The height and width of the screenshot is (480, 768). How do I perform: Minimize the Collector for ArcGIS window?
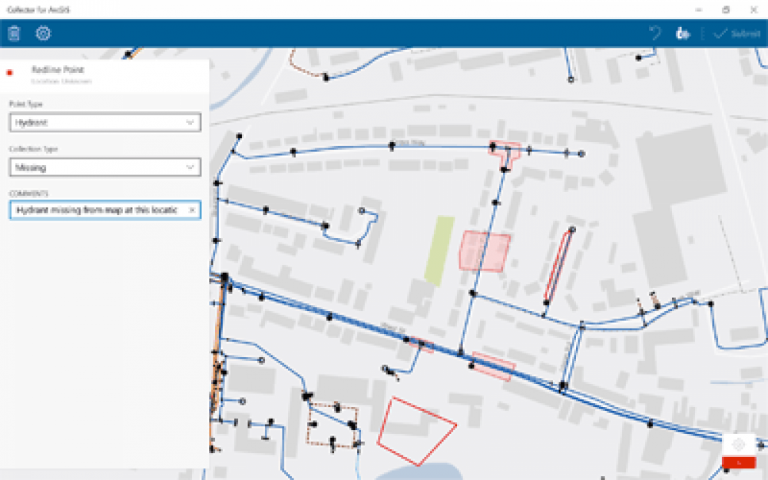coord(699,9)
